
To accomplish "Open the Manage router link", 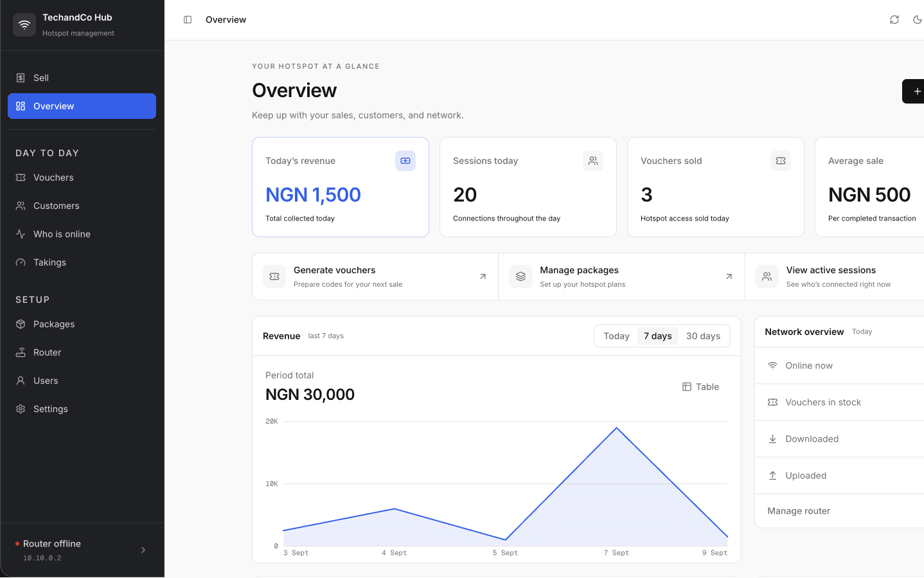I will [x=799, y=511].
